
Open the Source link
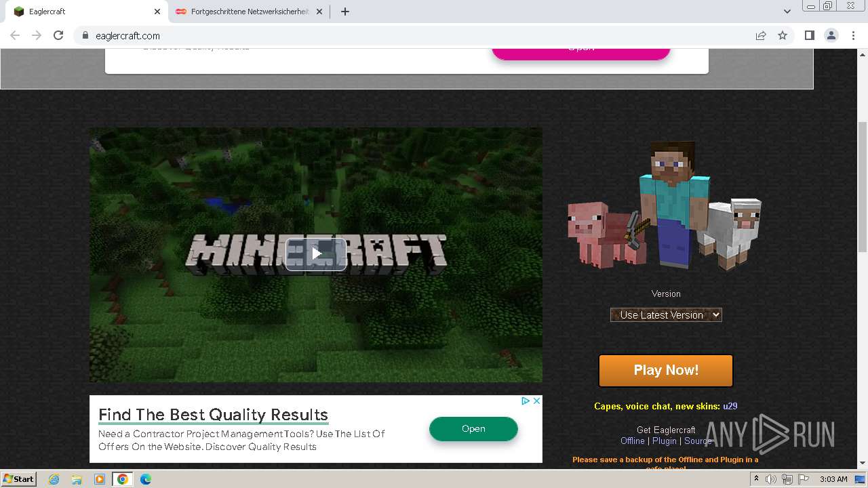pos(698,441)
